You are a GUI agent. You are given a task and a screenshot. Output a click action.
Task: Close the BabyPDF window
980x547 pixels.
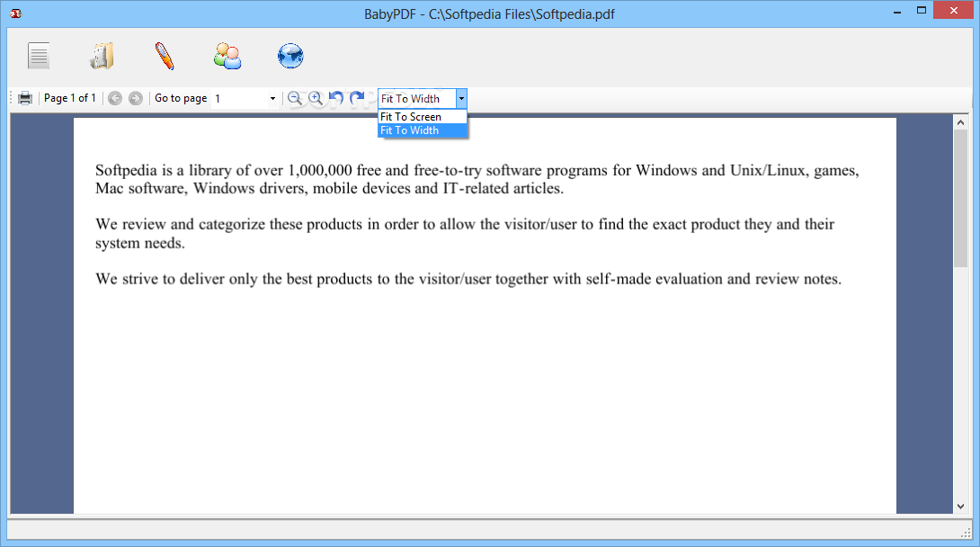tap(954, 11)
